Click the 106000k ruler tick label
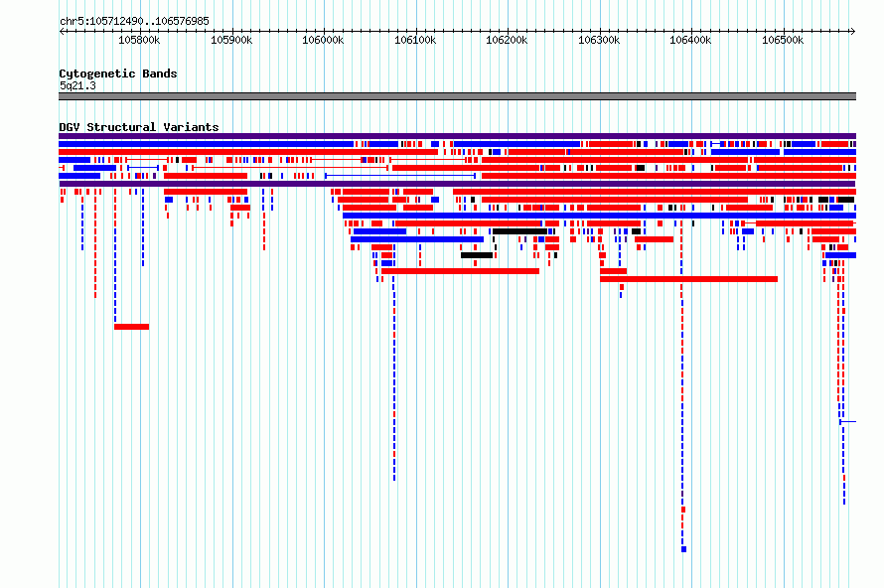 tap(323, 40)
